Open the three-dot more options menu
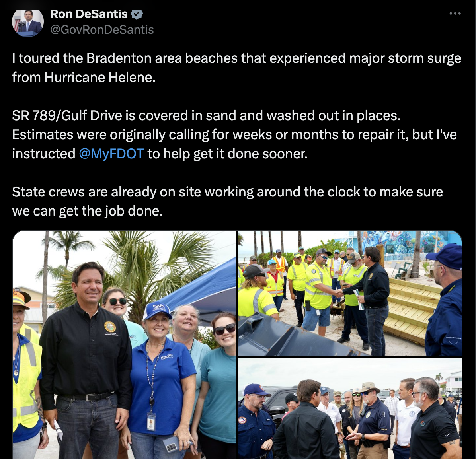Image resolution: width=476 pixels, height=459 pixels. [455, 14]
